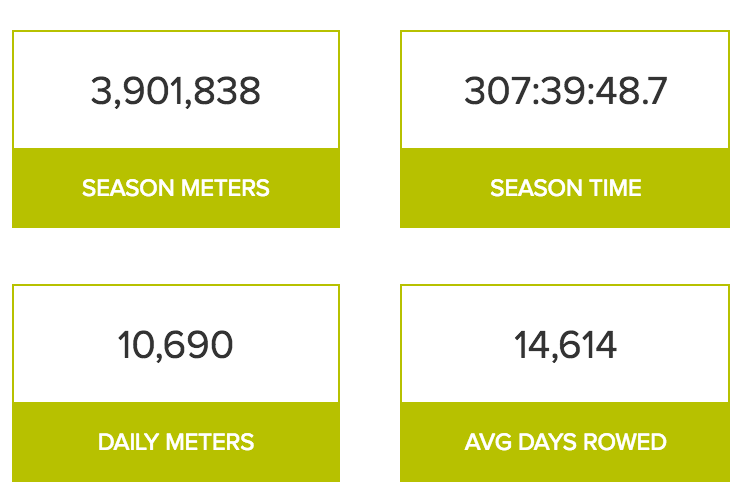
Task: Open the Season Time stat card
Action: click(565, 129)
